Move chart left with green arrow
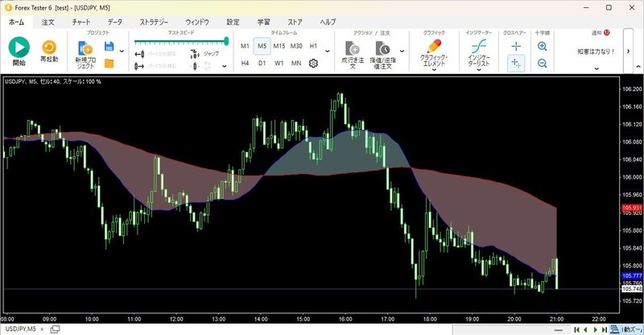This screenshot has width=644, height=335. [585, 329]
